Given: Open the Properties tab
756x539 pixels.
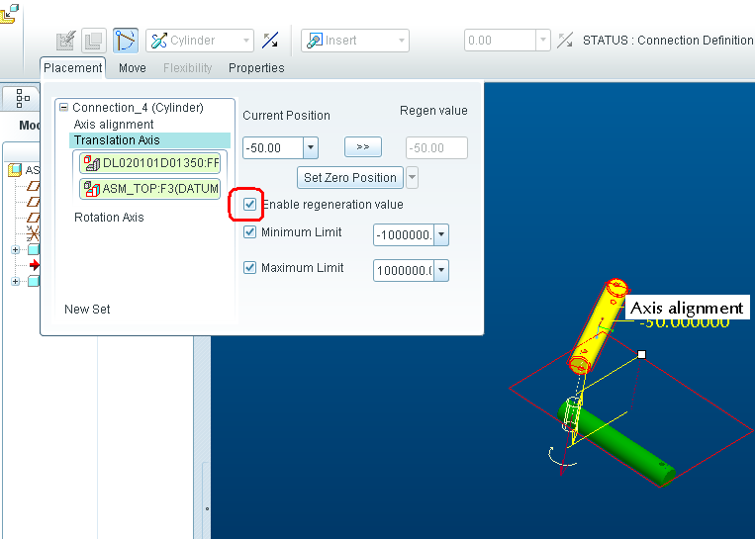Looking at the screenshot, I should click(256, 68).
